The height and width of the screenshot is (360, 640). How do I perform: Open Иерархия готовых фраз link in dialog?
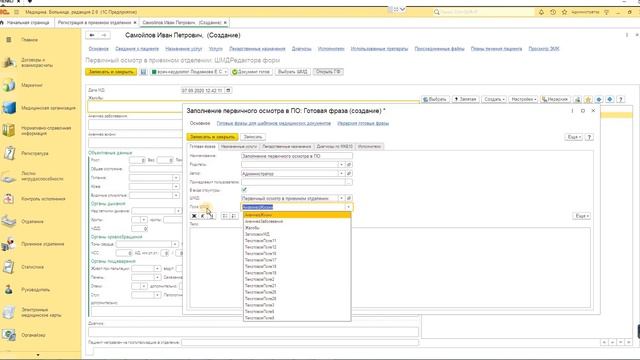[363, 123]
